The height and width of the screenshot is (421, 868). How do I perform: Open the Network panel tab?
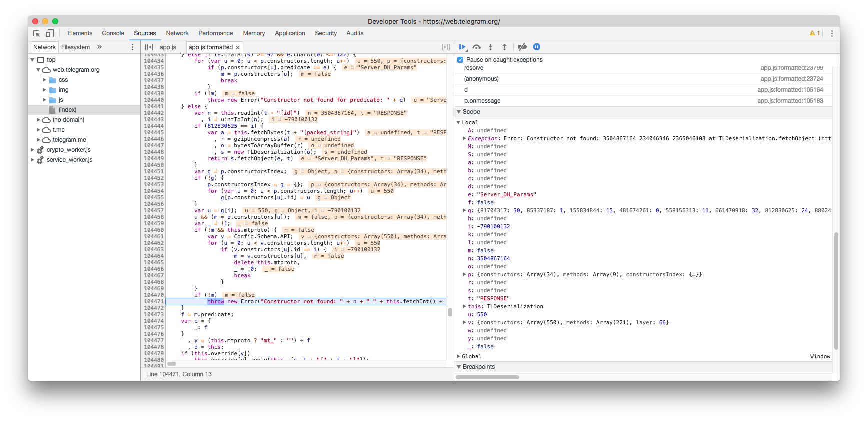[177, 33]
